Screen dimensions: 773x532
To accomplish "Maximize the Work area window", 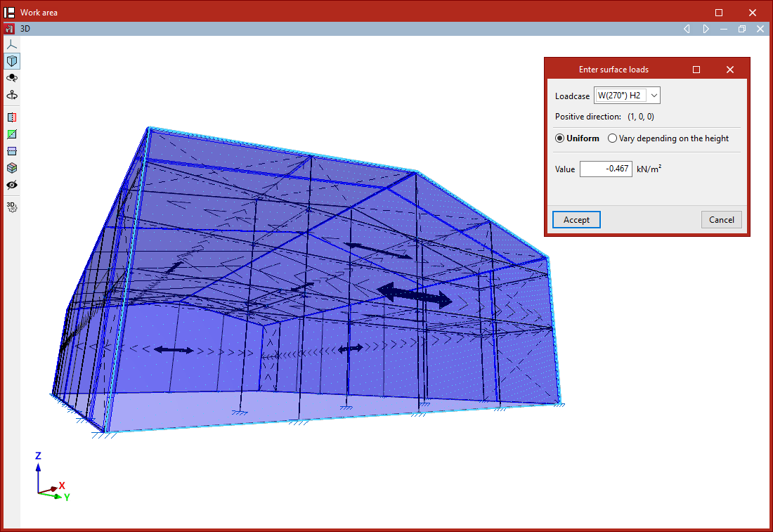I will (719, 13).
